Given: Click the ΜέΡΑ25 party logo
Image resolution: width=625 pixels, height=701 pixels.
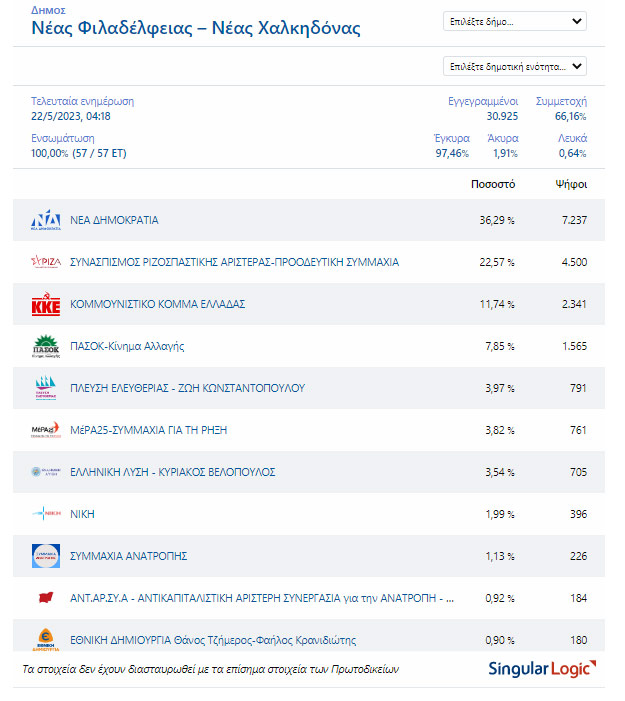Looking at the screenshot, I should [46, 430].
